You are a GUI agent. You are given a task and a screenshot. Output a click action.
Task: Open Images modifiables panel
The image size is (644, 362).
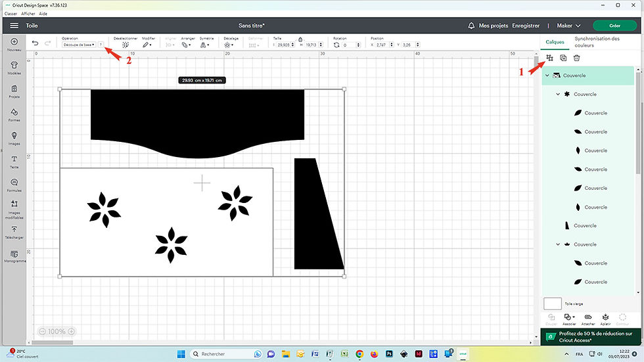pos(14,204)
